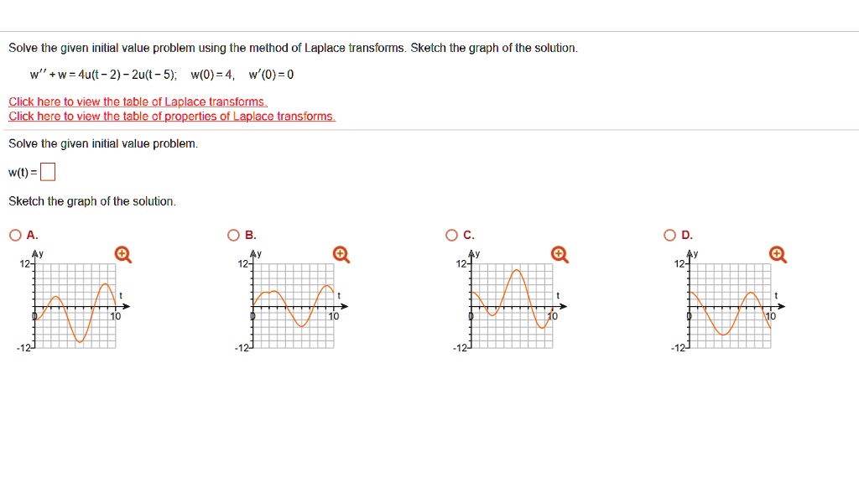Screen dimensions: 859x504
Task: Click the zoom magnifier for graph A
Action: 122,254
